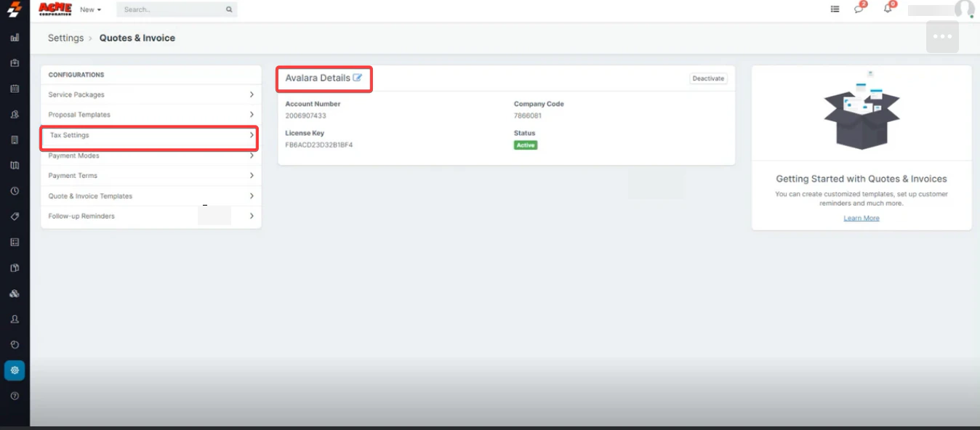
Task: Open the chat messages icon with badge
Action: 860,8
